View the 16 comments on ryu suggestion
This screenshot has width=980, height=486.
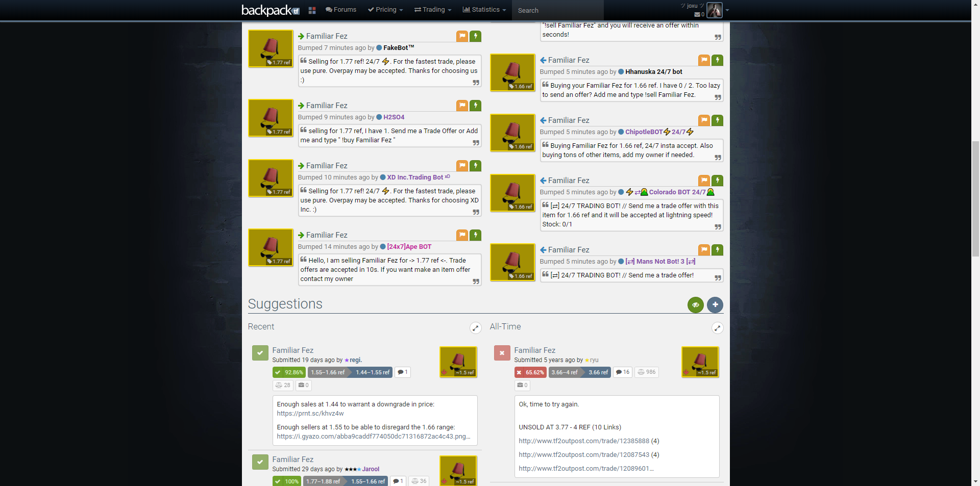coord(622,372)
